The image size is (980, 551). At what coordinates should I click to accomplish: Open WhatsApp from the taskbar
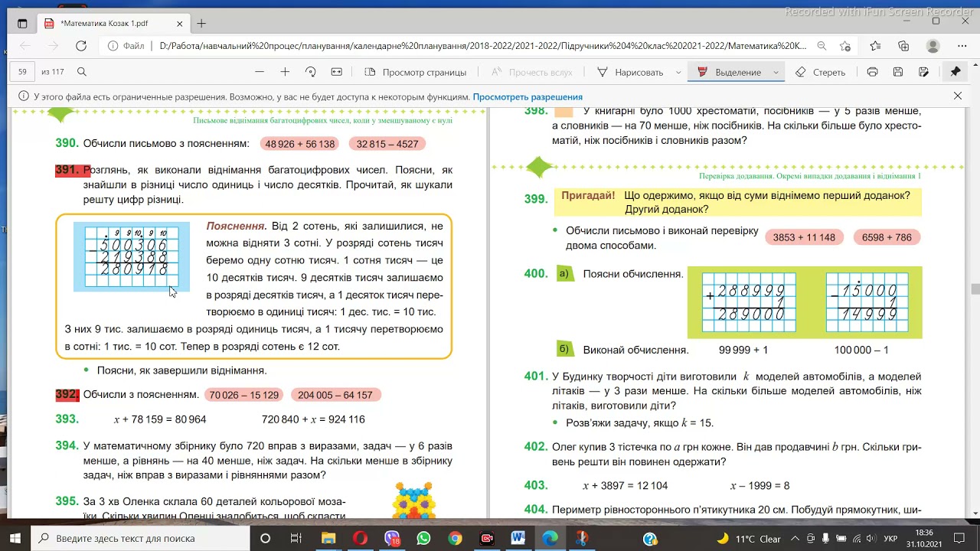[423, 539]
